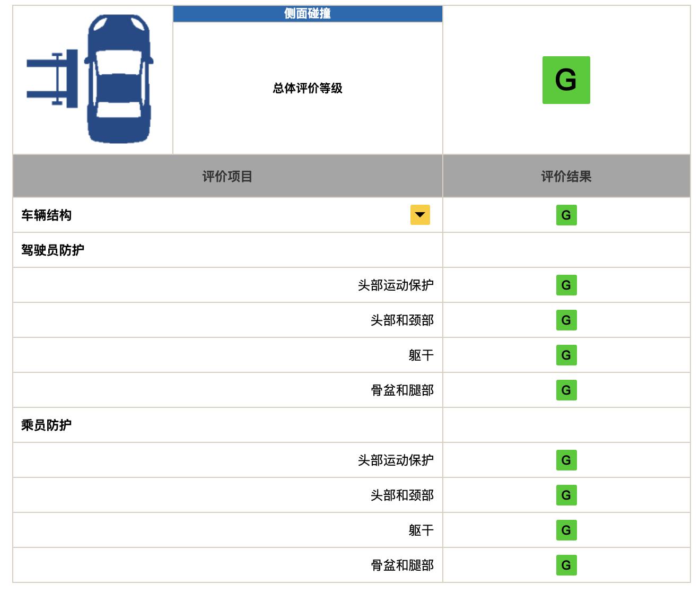Click 躯干 text under 乘员防护
Screen dimensions: 700x593
point(421,530)
